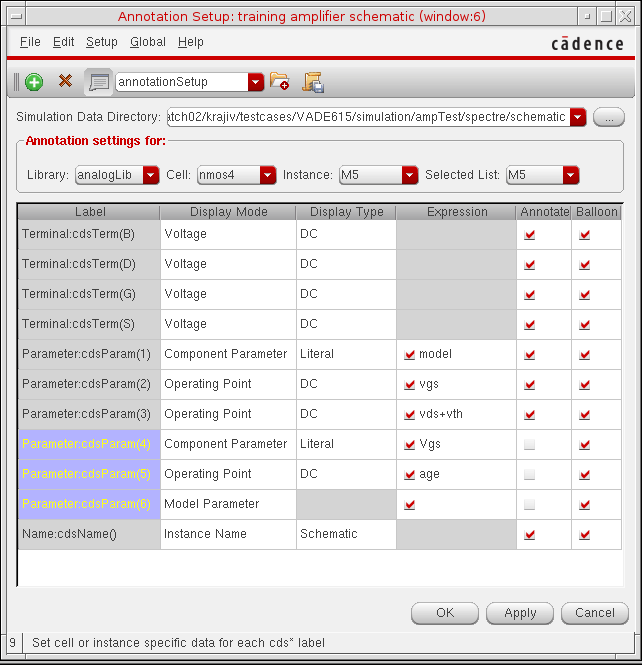642x665 pixels.
Task: Click the Name:cdsName() label cell
Action: 89,534
